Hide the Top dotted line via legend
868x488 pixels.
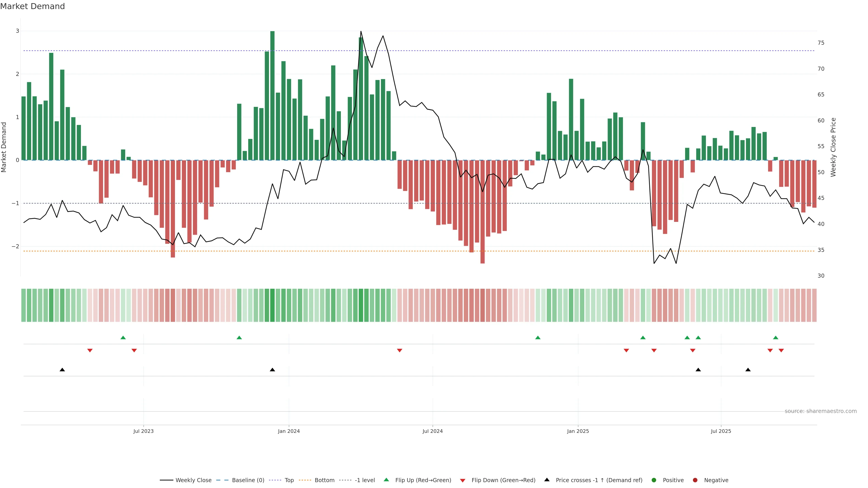289,480
